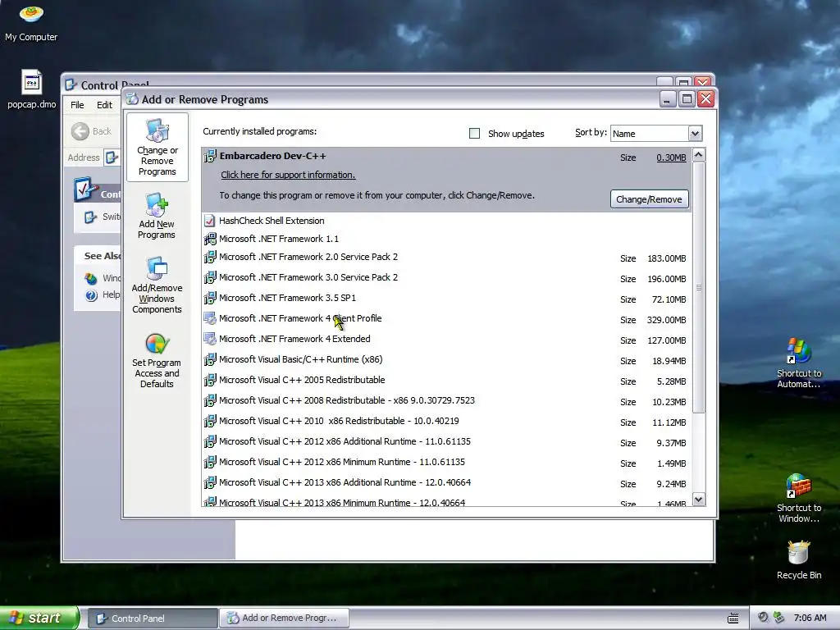Click the program list scrollbar thumb
This screenshot has height=630, width=840.
point(699,288)
